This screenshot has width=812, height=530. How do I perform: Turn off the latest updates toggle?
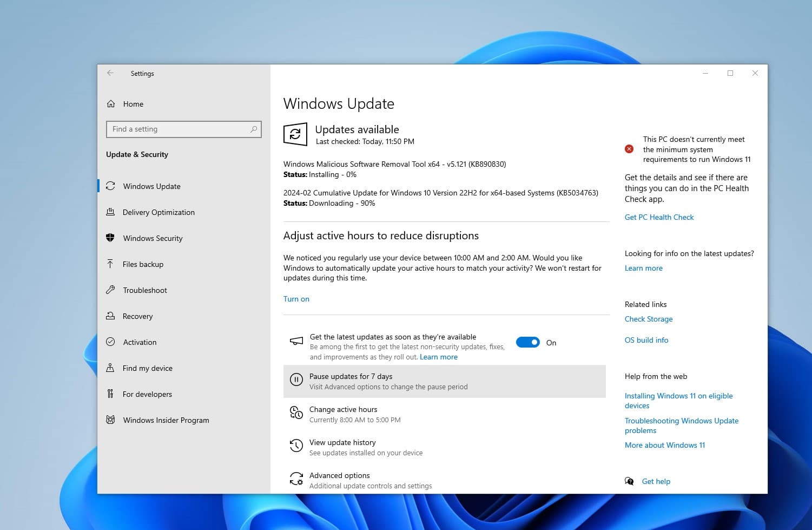point(528,342)
